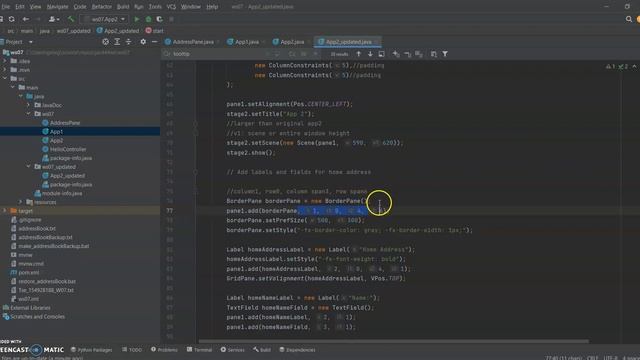640x360 pixels.
Task: Open the TODO tool window
Action: pyautogui.click(x=132, y=350)
